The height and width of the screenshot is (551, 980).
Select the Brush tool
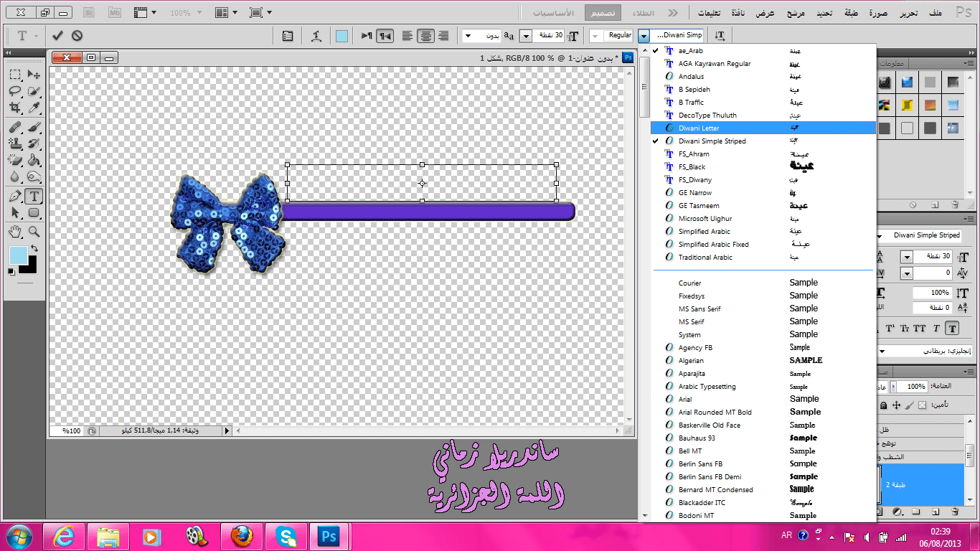pyautogui.click(x=34, y=128)
